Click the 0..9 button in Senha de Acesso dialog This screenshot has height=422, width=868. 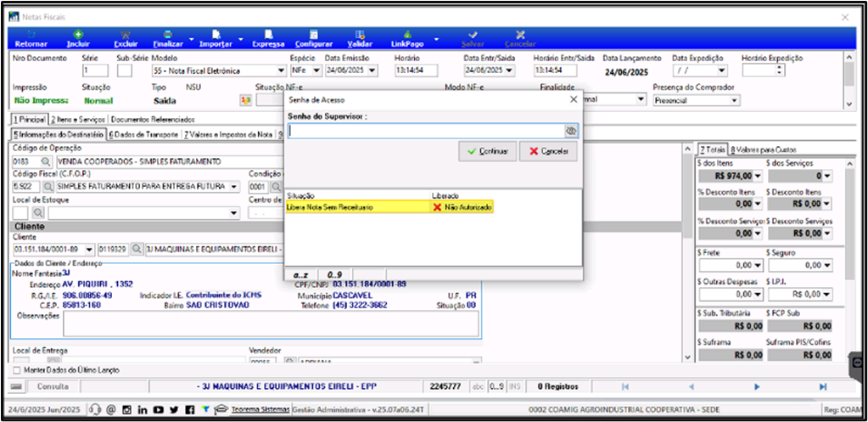click(x=335, y=274)
